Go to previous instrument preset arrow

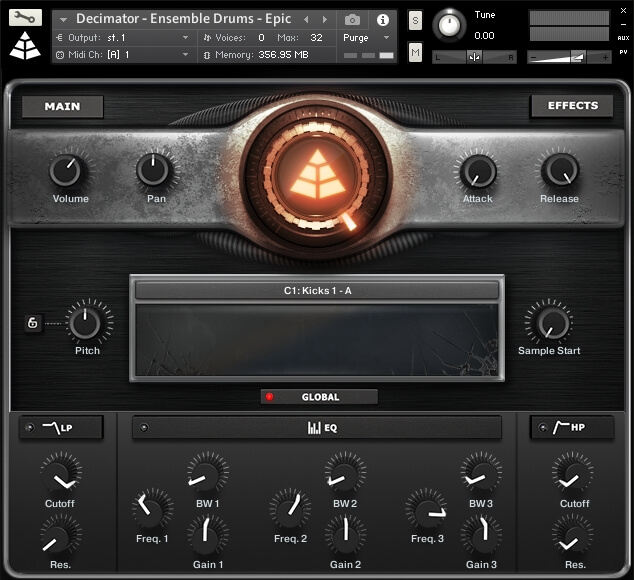tap(306, 19)
